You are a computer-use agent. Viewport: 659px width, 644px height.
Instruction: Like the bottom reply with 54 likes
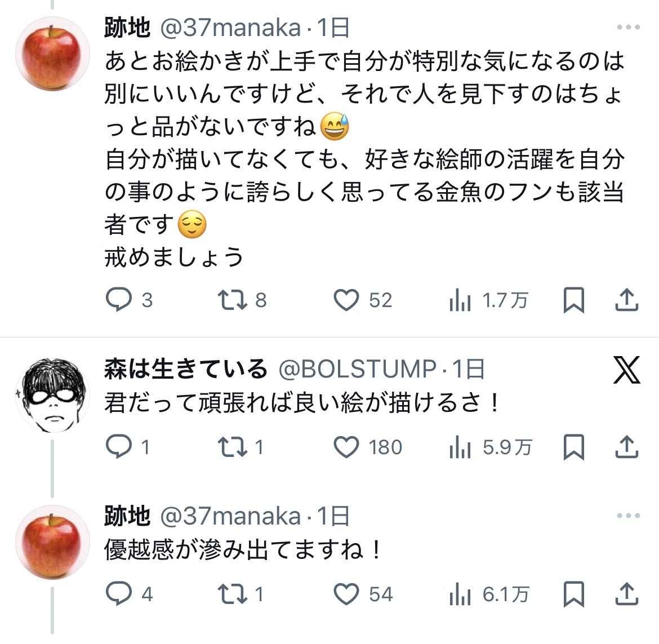tap(346, 593)
